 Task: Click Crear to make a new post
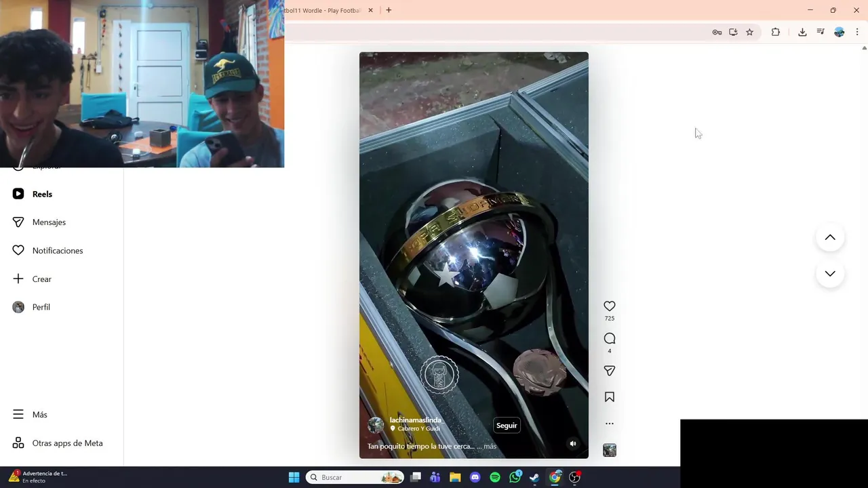coord(41,279)
